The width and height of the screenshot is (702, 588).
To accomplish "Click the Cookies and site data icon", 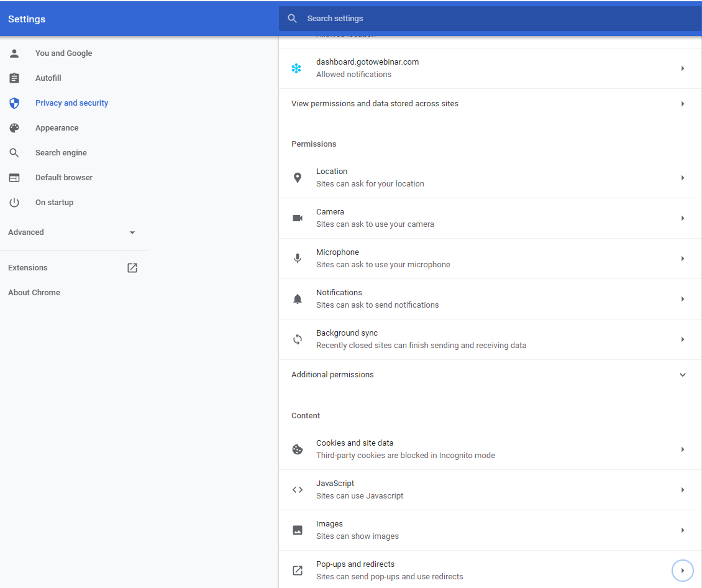I will (x=298, y=449).
